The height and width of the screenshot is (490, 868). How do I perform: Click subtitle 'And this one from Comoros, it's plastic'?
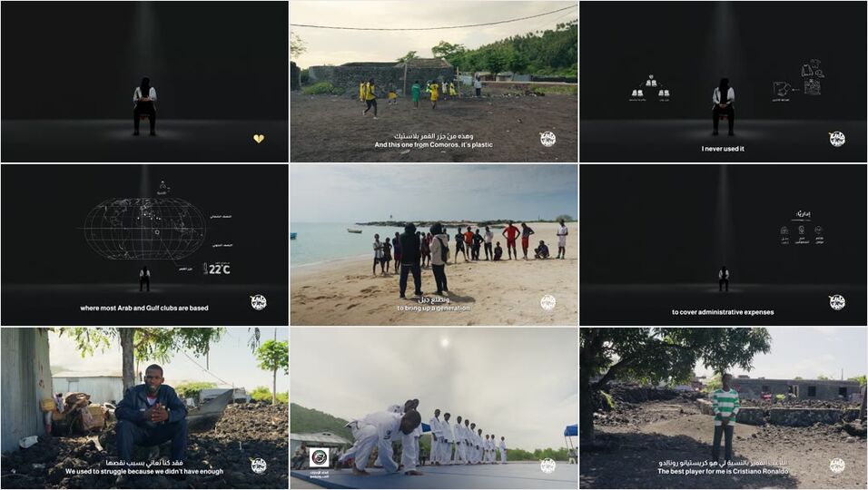(x=434, y=145)
